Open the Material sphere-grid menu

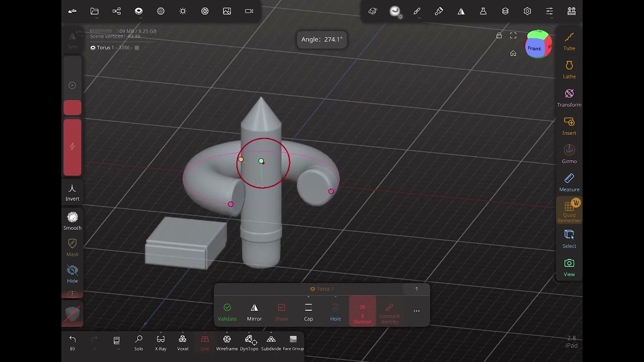[x=161, y=11]
